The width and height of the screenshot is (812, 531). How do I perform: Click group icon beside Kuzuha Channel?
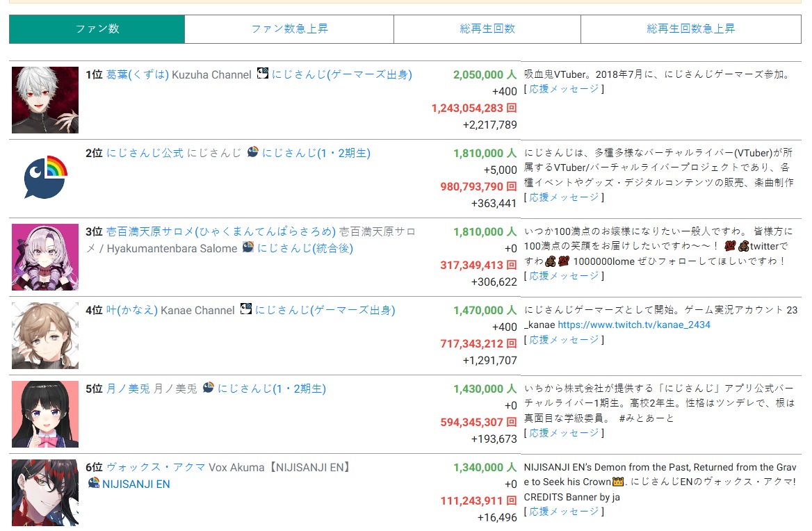tap(263, 73)
